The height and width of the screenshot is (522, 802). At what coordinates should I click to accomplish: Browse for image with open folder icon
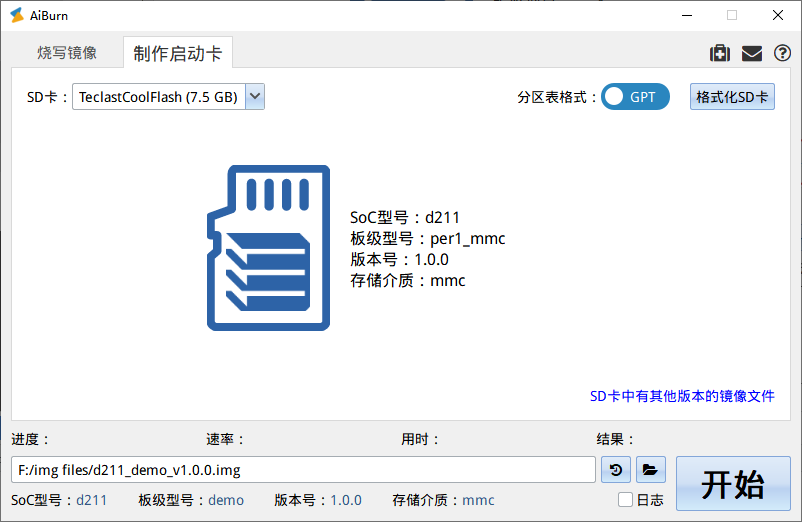point(649,469)
